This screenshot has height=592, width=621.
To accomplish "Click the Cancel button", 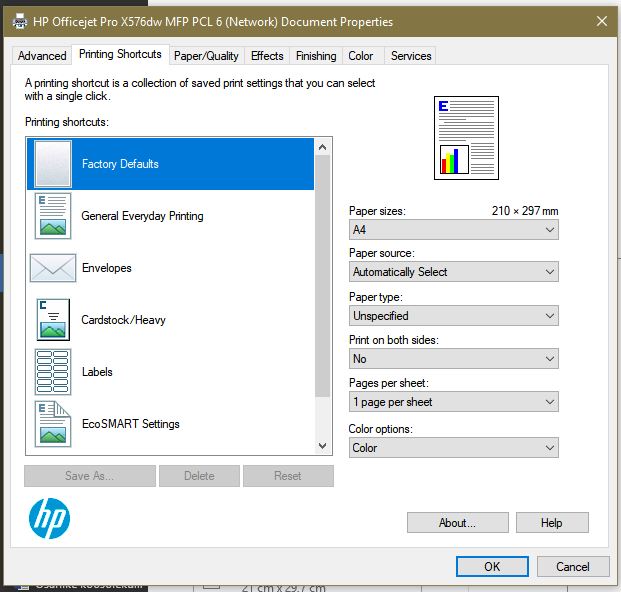I will pyautogui.click(x=573, y=567).
